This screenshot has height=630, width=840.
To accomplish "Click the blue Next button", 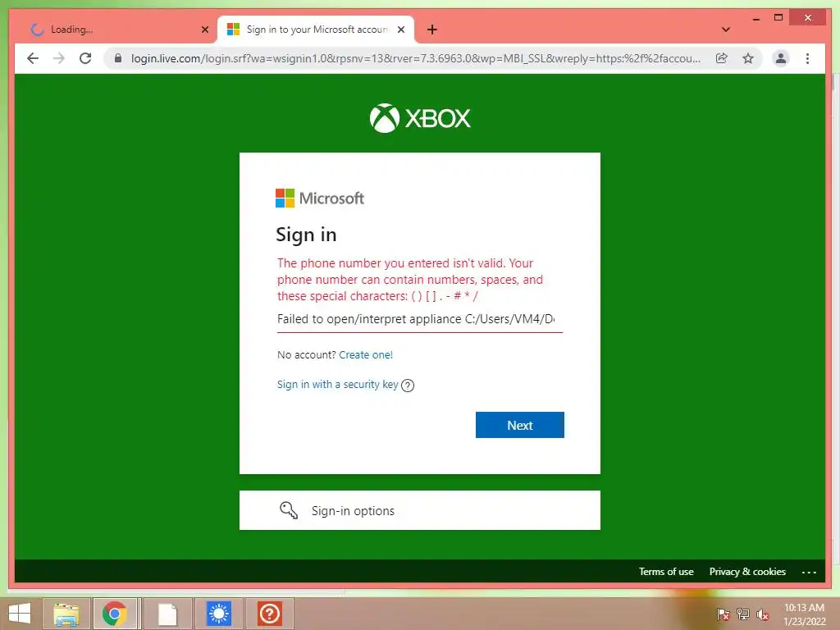I will (x=519, y=425).
